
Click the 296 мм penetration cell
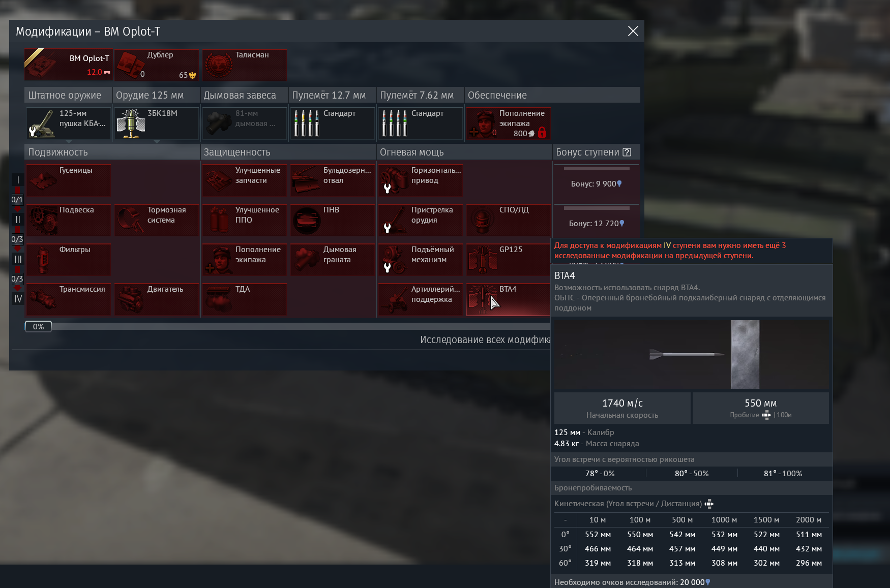[x=809, y=563]
